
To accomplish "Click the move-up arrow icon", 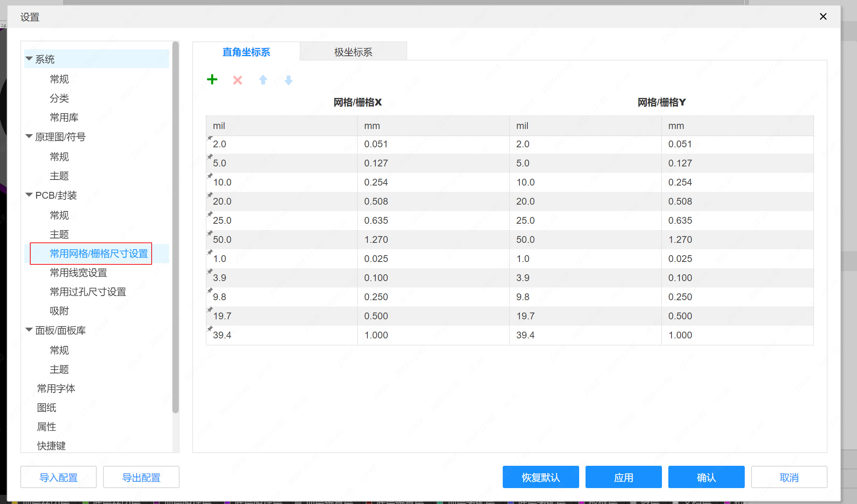I will 263,80.
